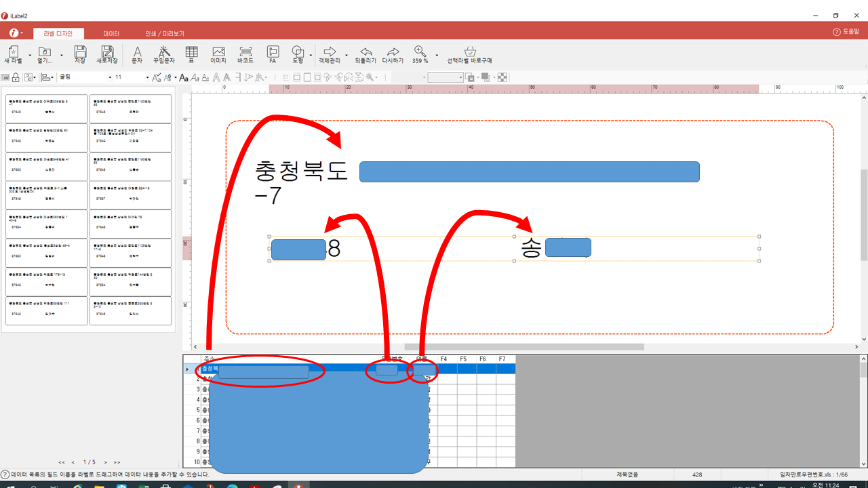Click the lock object icon
The height and width of the screenshot is (488, 868).
pyautogui.click(x=15, y=77)
